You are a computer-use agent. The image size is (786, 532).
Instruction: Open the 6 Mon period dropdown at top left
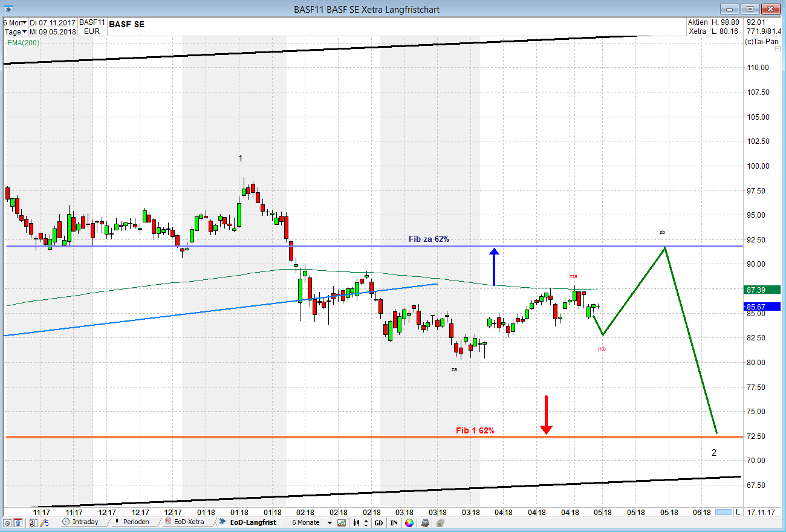click(15, 23)
